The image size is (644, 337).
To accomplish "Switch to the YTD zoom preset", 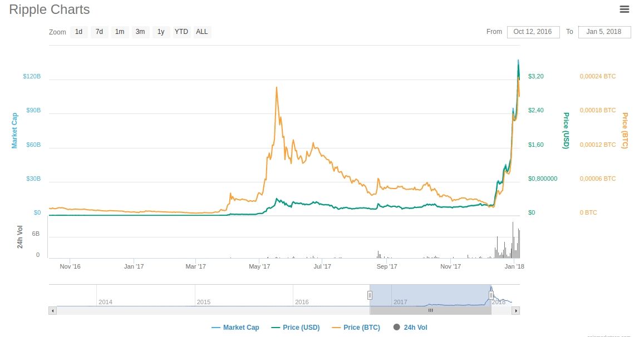I will pos(181,32).
